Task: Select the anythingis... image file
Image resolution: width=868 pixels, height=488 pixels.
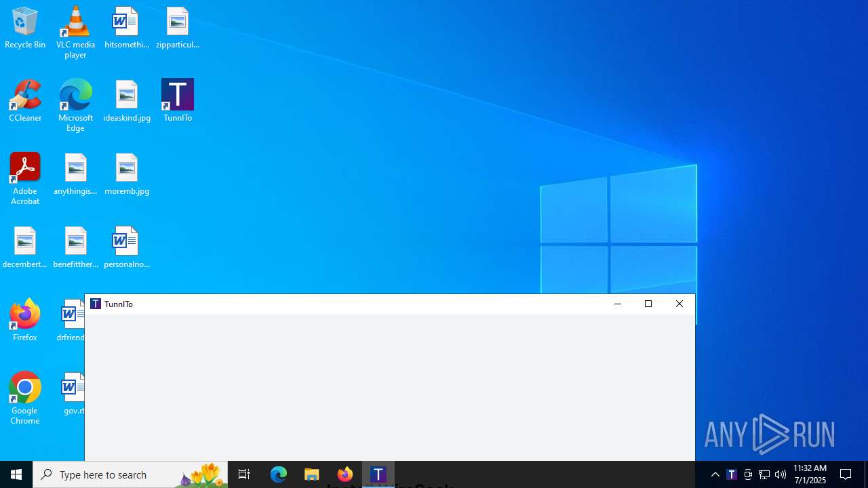Action: click(x=75, y=175)
